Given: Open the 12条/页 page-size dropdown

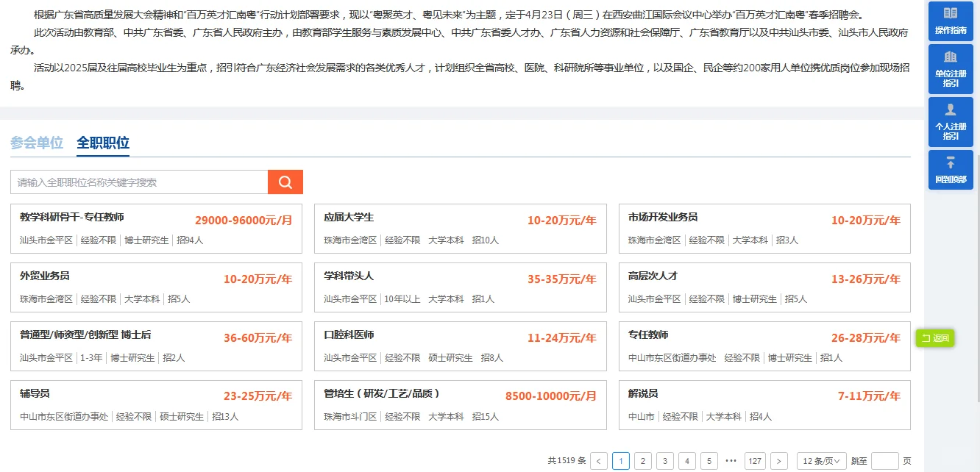Looking at the screenshot, I should 821,460.
